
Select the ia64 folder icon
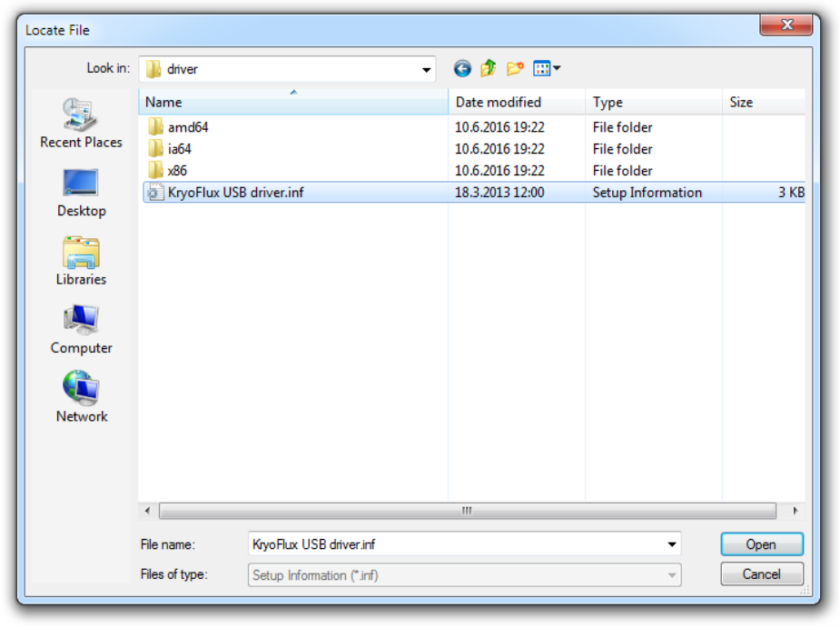155,148
